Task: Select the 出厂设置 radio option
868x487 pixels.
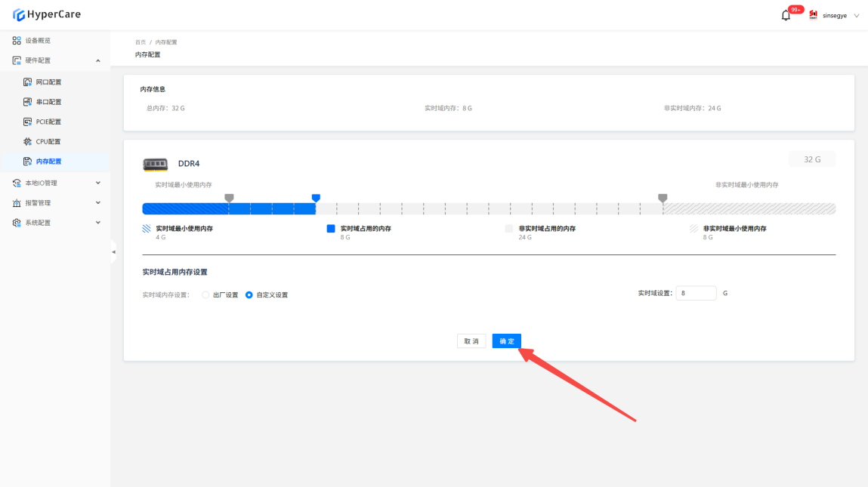Action: coord(206,295)
